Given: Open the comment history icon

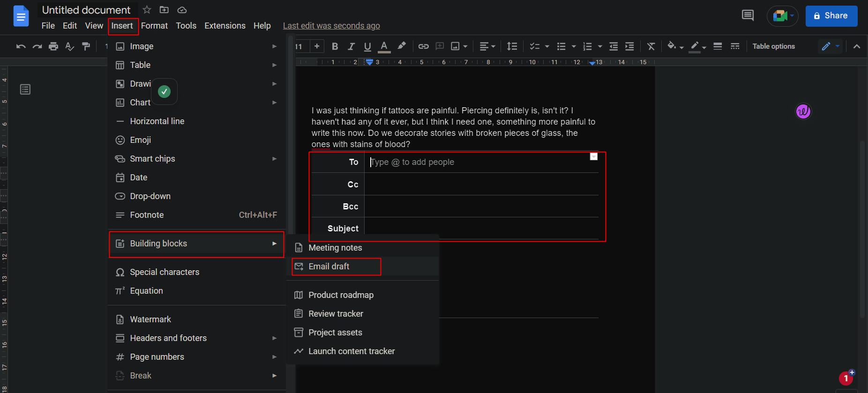Looking at the screenshot, I should (x=748, y=16).
